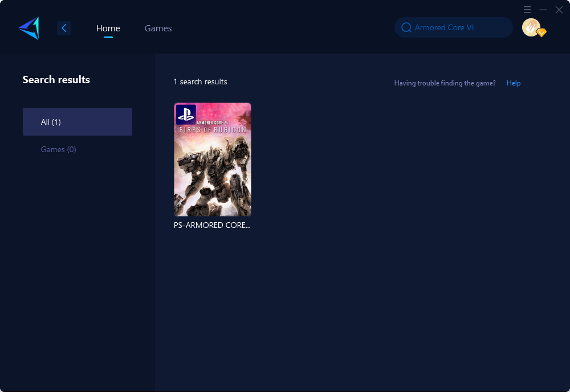Click the '1 search results' text

pos(200,81)
